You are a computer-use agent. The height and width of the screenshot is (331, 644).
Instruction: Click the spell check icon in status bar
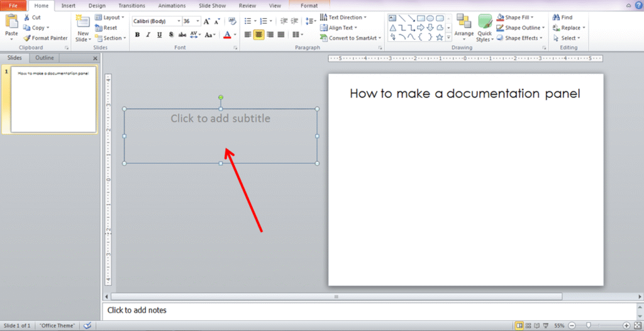(x=87, y=325)
